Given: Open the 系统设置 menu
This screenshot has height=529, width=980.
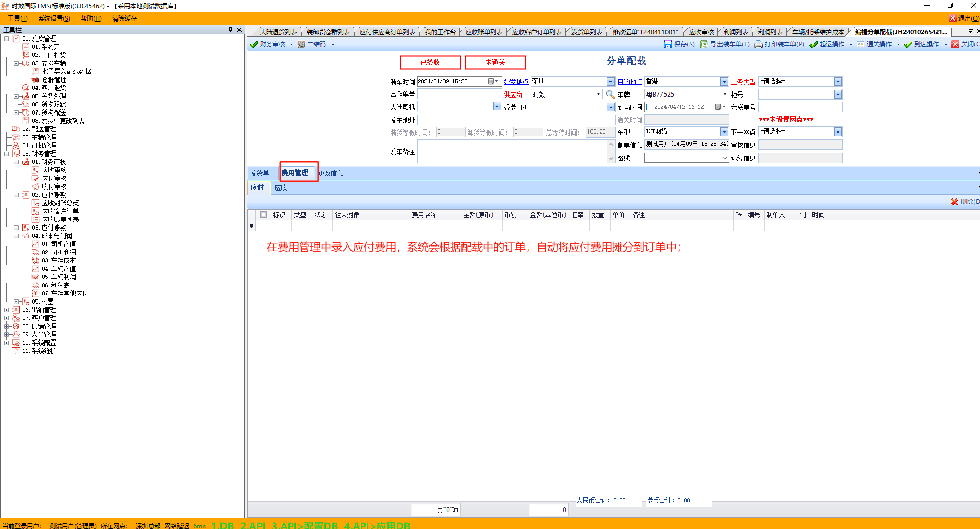Looking at the screenshot, I should pos(54,18).
